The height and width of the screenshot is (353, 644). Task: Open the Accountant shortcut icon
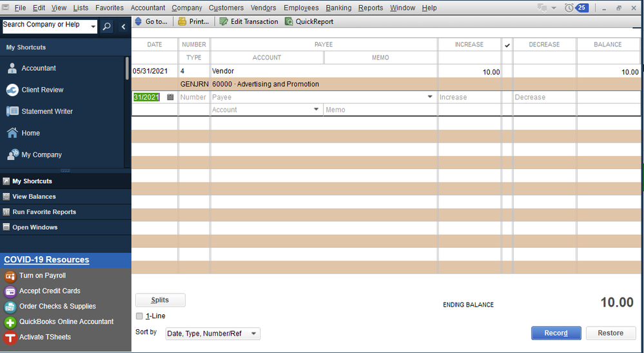pos(12,68)
